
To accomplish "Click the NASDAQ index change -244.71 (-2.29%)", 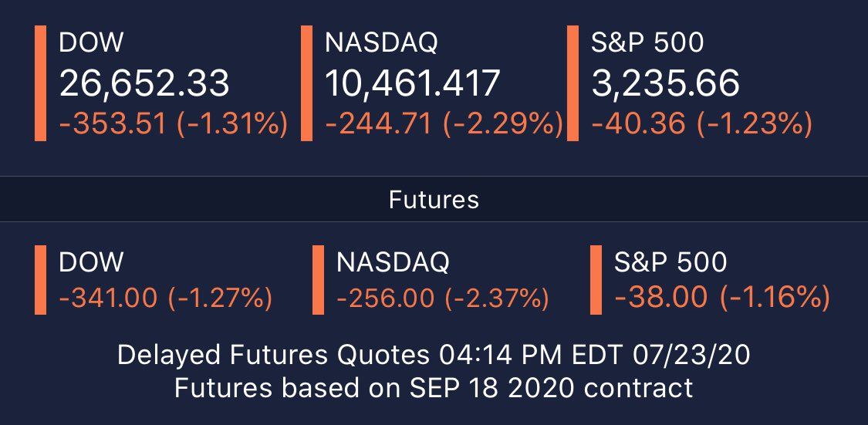I will [443, 123].
